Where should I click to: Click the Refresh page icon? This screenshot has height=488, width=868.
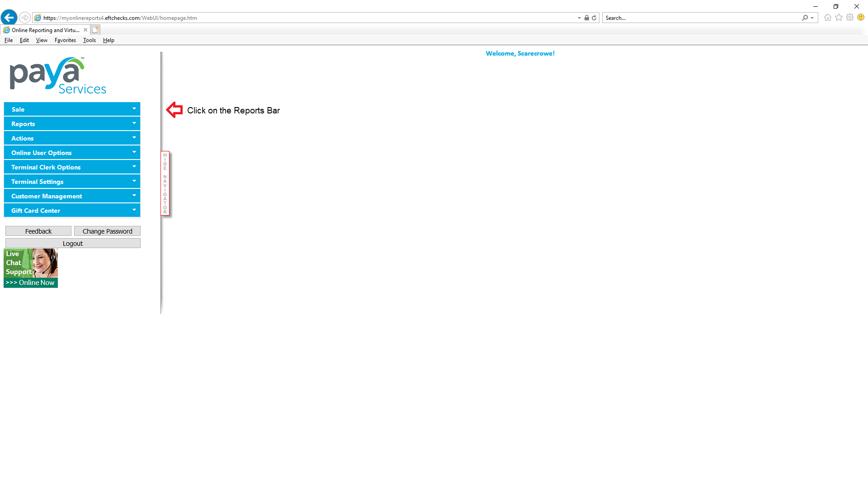point(594,18)
